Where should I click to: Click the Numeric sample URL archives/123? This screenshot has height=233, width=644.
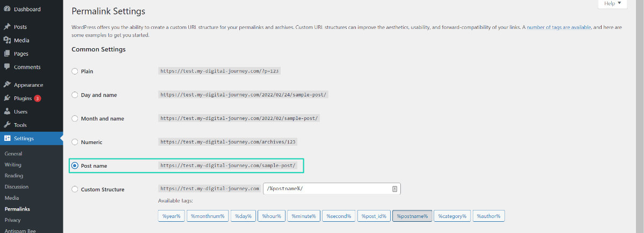[x=229, y=142]
